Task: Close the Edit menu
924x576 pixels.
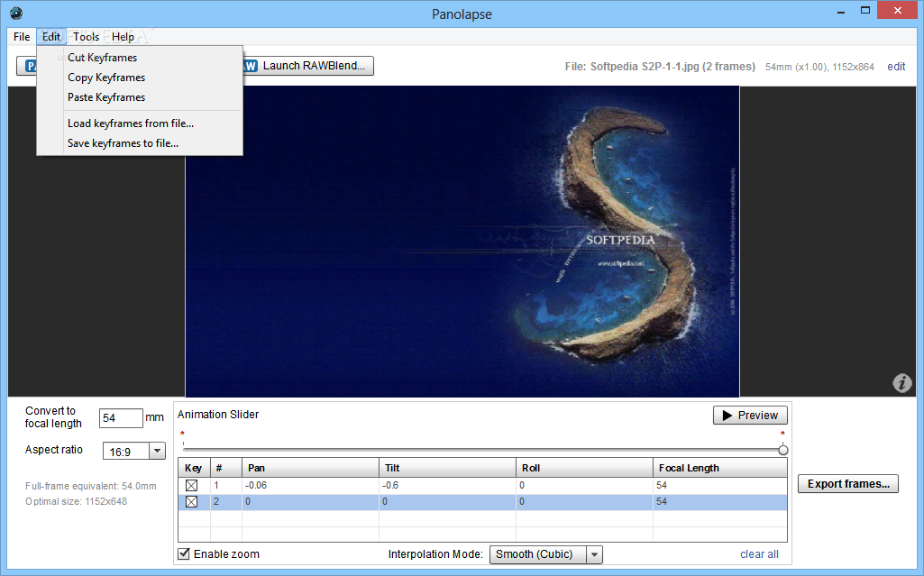Action: 51,37
